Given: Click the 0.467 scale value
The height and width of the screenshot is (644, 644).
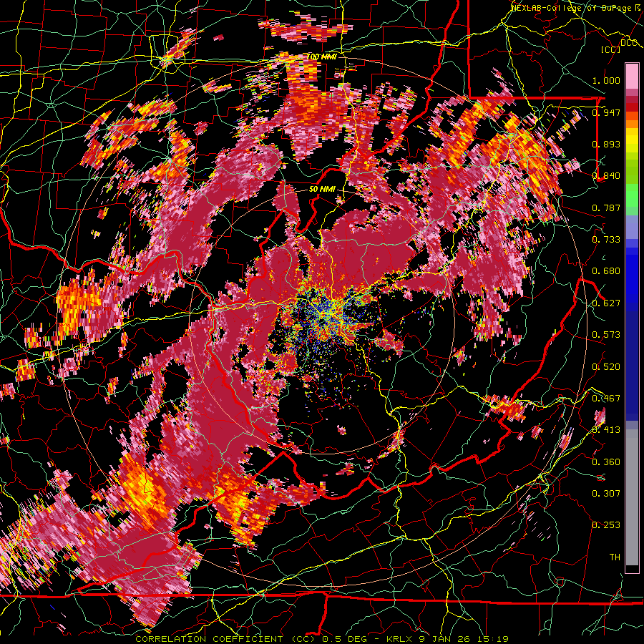Looking at the screenshot, I should point(606,399).
